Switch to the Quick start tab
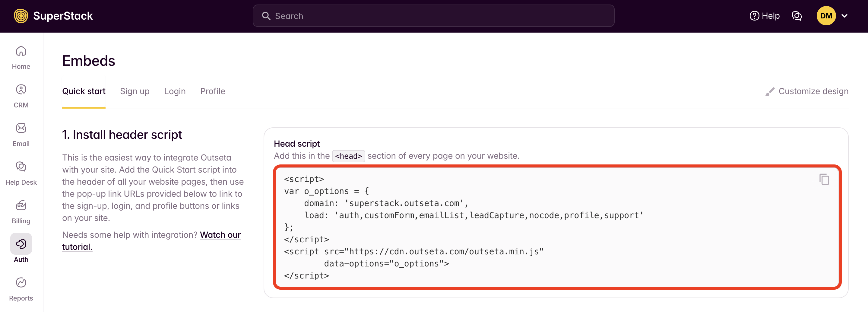This screenshot has height=312, width=868. click(x=84, y=91)
